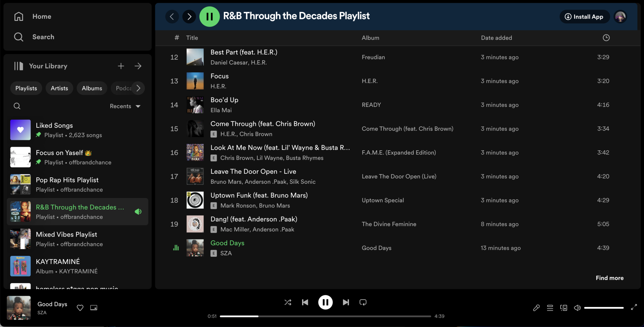Open F.A.M.E. (Expanded Edition) album link

[399, 153]
